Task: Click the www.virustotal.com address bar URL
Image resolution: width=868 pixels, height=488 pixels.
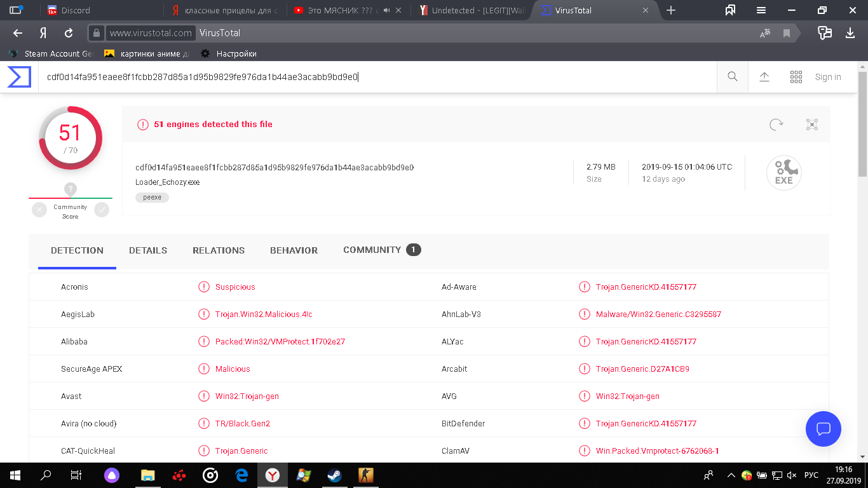Action: [151, 33]
